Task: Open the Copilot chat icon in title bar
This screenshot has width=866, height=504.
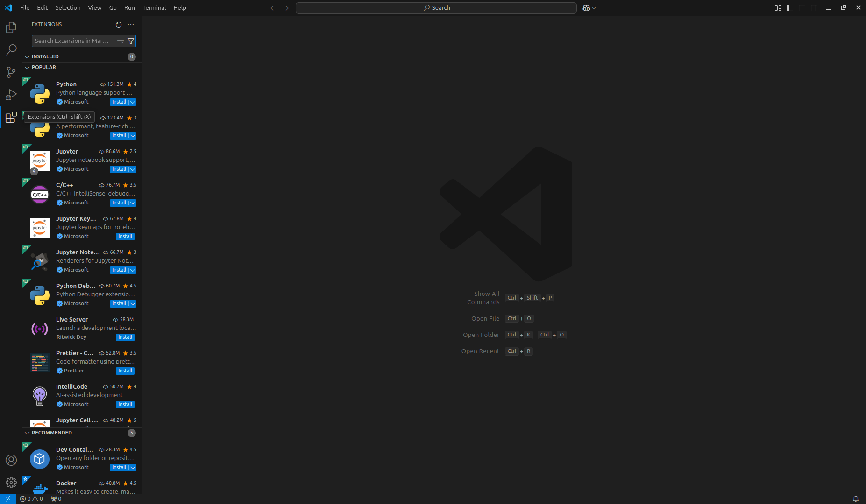Action: point(587,8)
